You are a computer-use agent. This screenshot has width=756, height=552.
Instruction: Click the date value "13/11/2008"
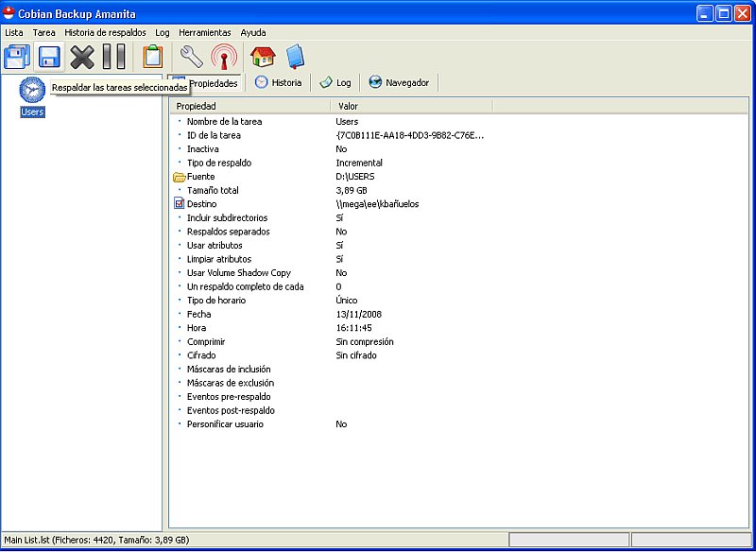click(x=359, y=315)
